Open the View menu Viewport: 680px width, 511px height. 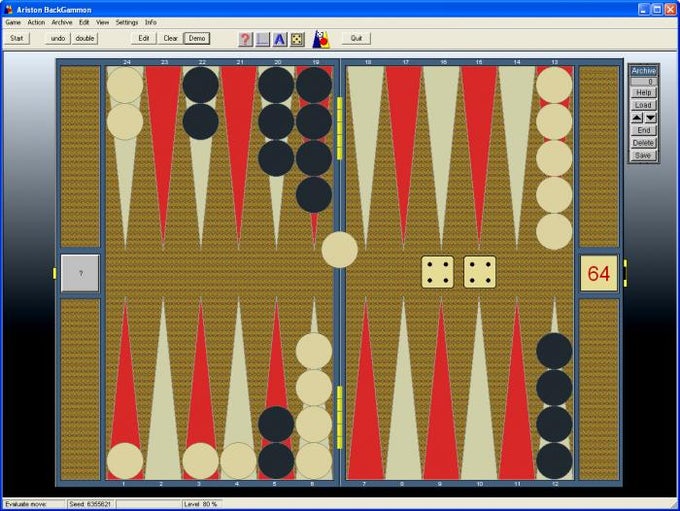coord(102,22)
